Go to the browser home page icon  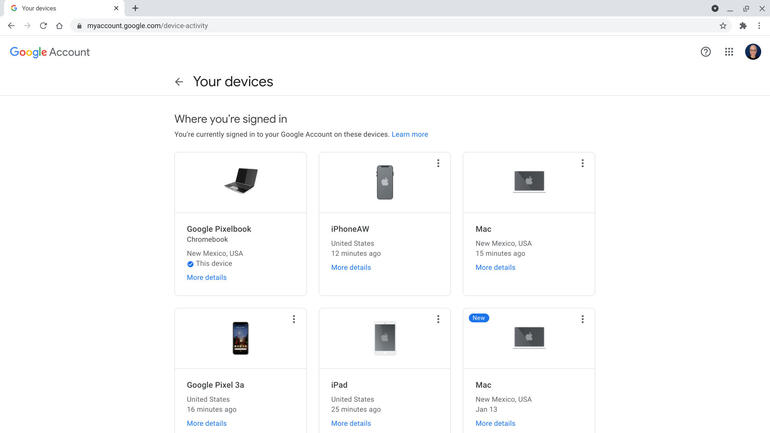coord(59,26)
